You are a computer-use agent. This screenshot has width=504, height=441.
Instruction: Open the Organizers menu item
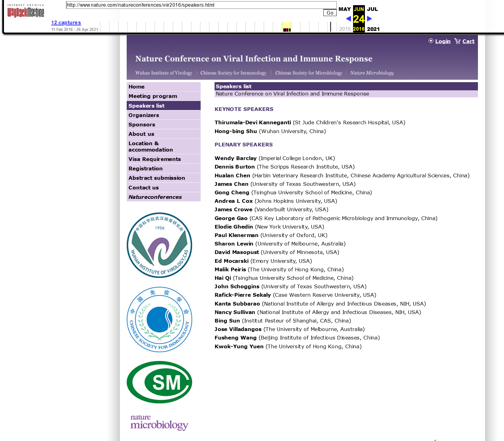pos(164,115)
